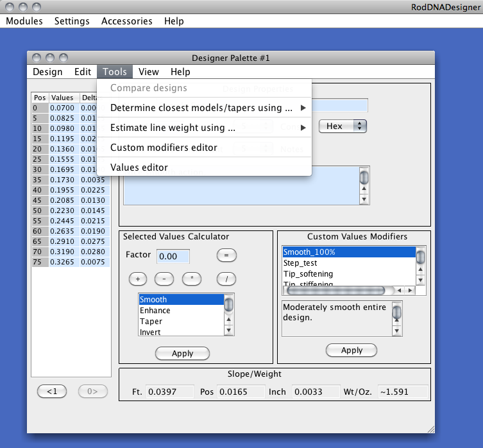This screenshot has height=448, width=483.
Task: Click the notes area scroll down arrow
Action: pyautogui.click(x=364, y=199)
